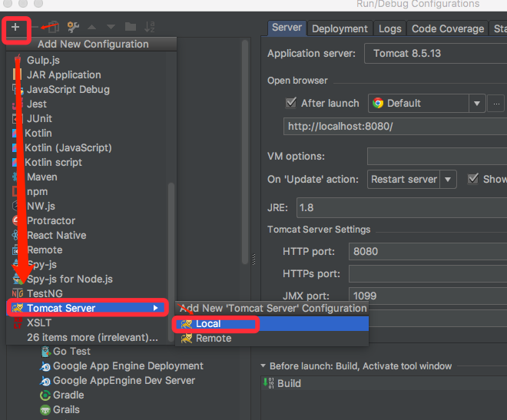The width and height of the screenshot is (507, 420).
Task: Collapse the Before launch section
Action: click(263, 365)
